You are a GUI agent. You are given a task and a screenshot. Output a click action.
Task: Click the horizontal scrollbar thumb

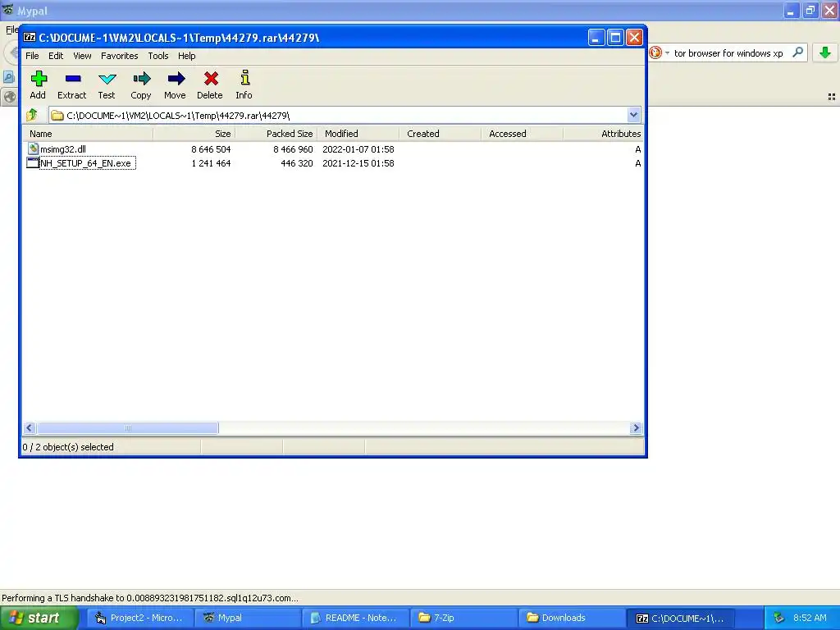pos(127,427)
